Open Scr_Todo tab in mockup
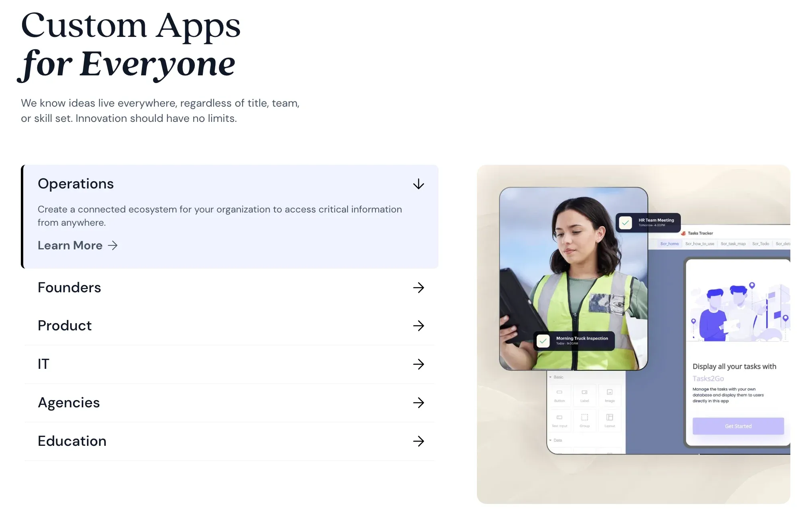The width and height of the screenshot is (812, 522). click(760, 244)
